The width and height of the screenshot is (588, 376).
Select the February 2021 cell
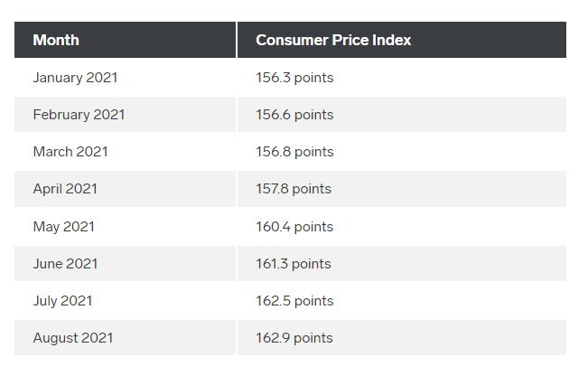[125, 115]
